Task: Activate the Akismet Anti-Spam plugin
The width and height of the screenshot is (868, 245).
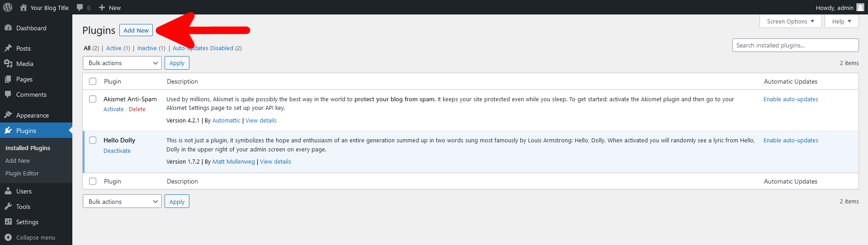Action: coord(113,109)
